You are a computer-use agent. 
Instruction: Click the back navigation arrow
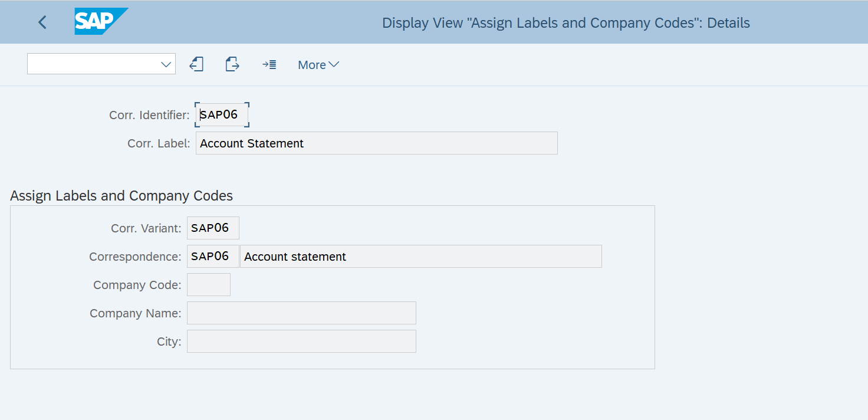(x=42, y=22)
